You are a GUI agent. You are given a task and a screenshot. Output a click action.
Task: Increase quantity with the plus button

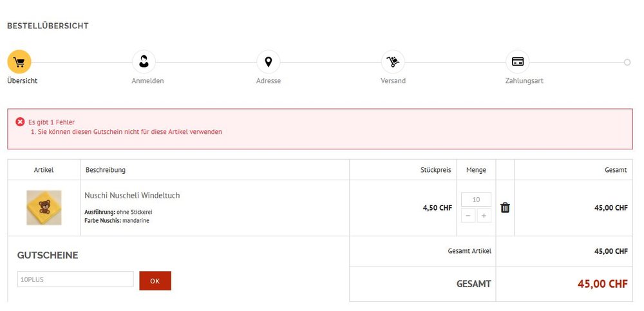coord(484,216)
